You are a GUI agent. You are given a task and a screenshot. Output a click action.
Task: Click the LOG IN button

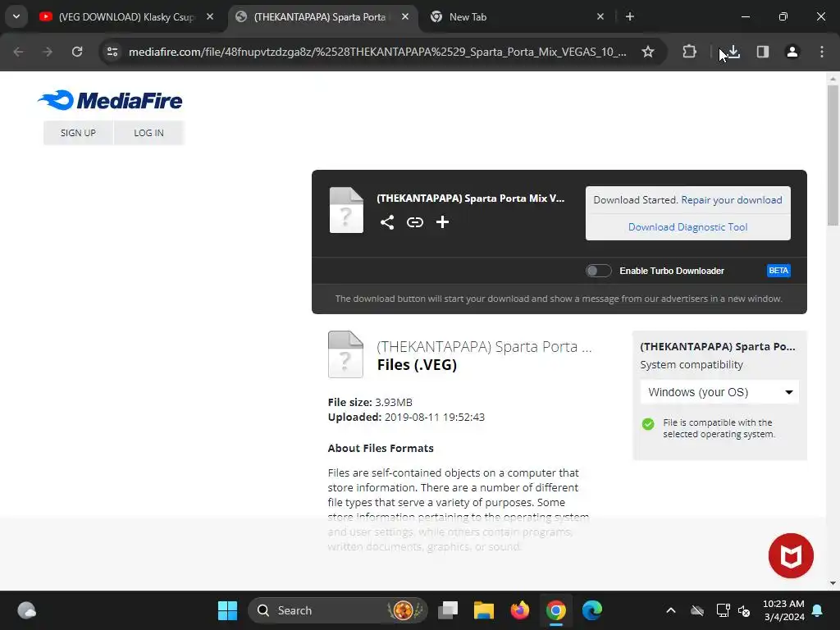tap(149, 133)
